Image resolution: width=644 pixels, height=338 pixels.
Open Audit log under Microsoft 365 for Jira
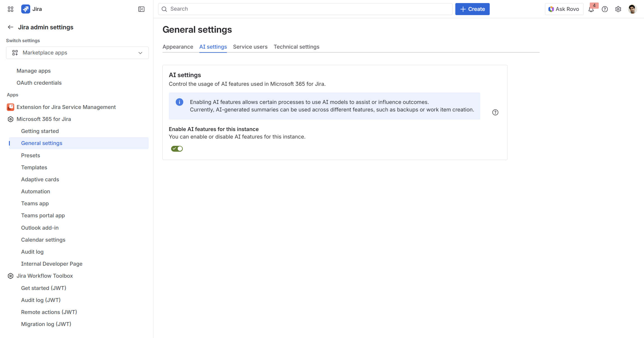[x=32, y=252]
